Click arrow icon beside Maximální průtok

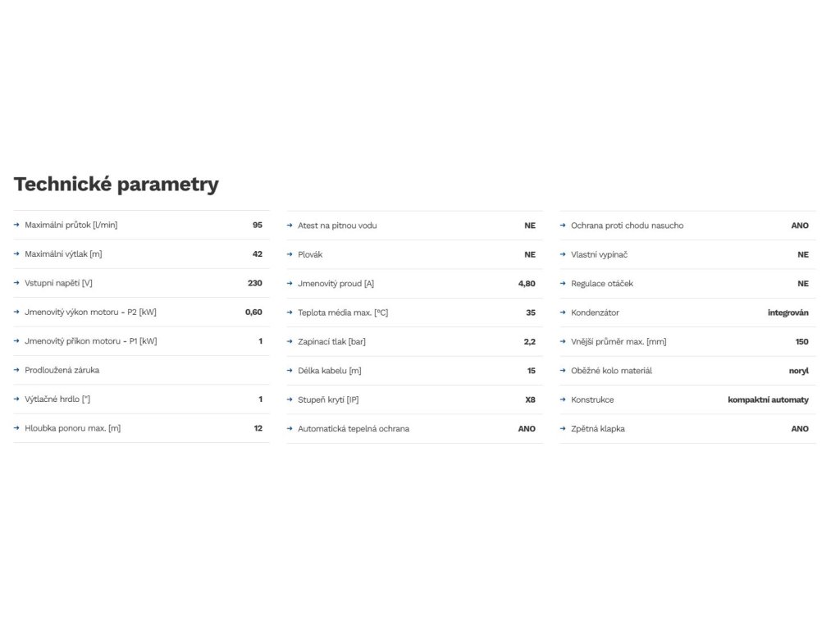tap(16, 225)
